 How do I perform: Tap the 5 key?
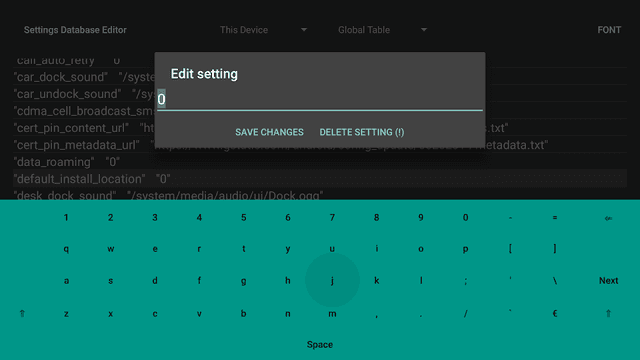244,218
